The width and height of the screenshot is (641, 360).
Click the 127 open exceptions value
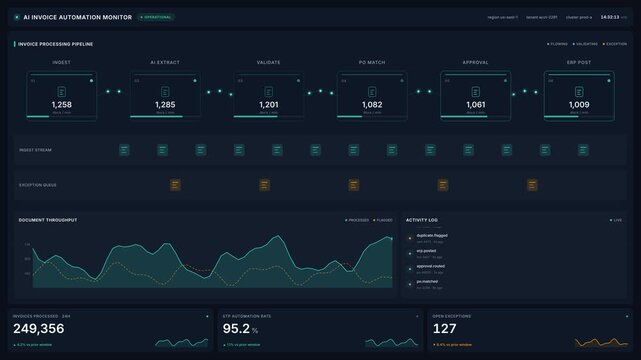[x=444, y=329]
